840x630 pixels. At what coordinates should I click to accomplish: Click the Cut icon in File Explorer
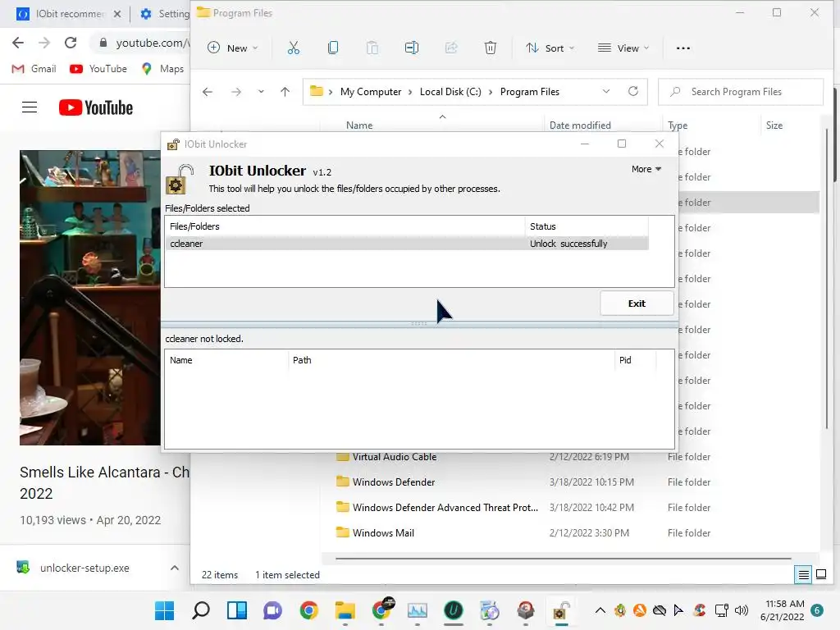[x=293, y=48]
